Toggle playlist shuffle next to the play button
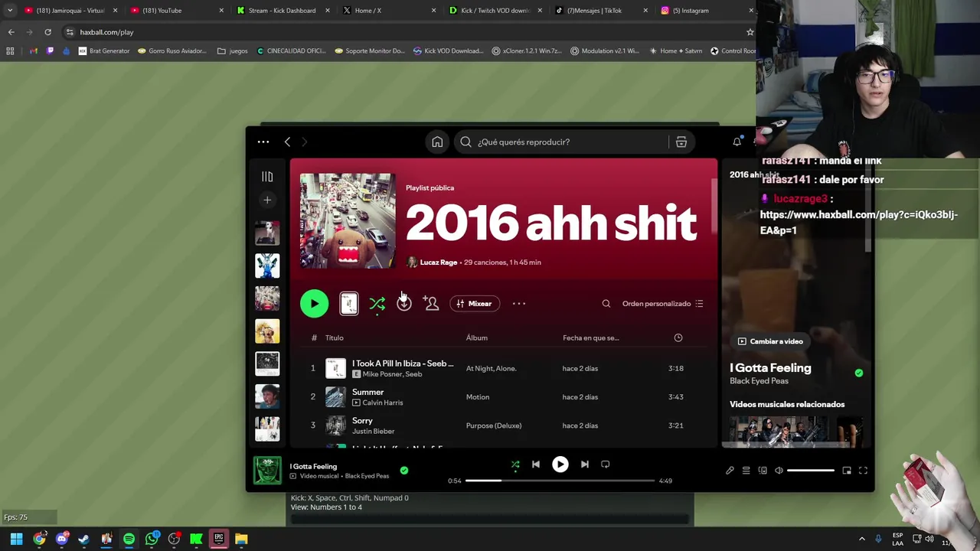Viewport: 980px width, 551px height. (377, 305)
